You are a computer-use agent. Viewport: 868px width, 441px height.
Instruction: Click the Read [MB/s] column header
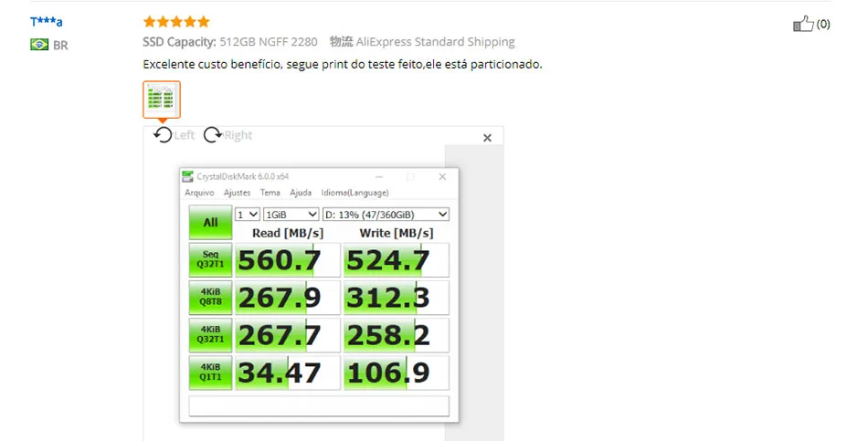pos(287,233)
